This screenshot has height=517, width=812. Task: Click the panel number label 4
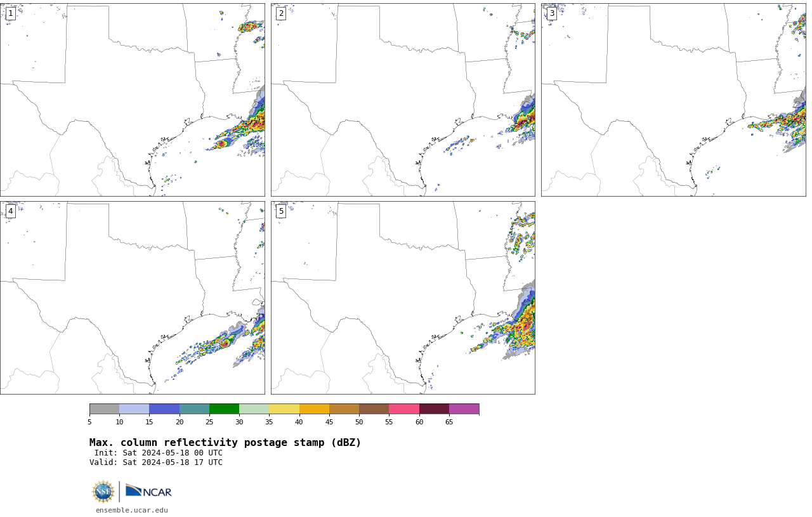10,211
